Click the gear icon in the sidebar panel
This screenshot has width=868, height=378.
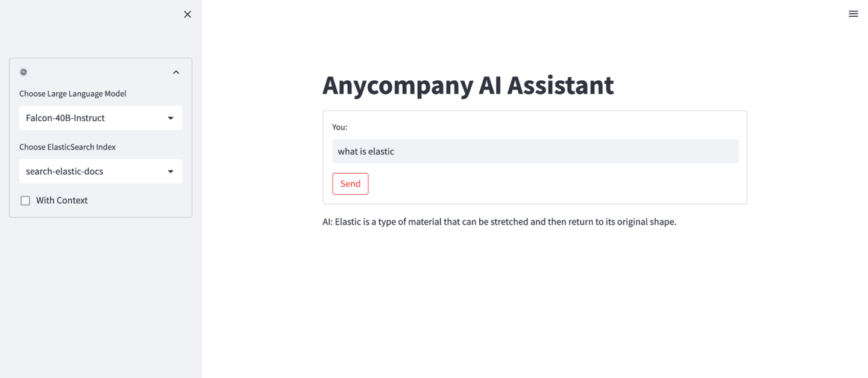pos(24,72)
